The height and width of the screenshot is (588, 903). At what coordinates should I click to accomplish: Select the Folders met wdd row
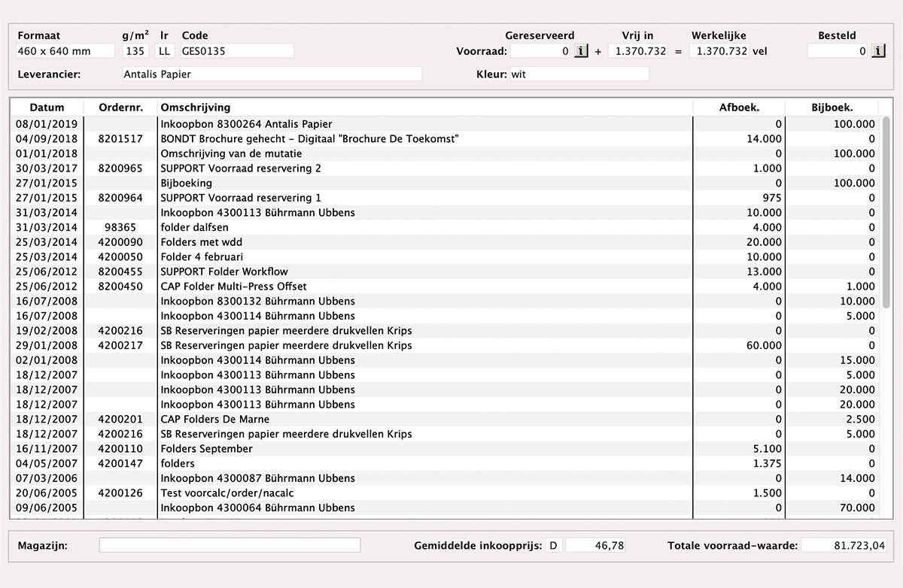pyautogui.click(x=445, y=242)
